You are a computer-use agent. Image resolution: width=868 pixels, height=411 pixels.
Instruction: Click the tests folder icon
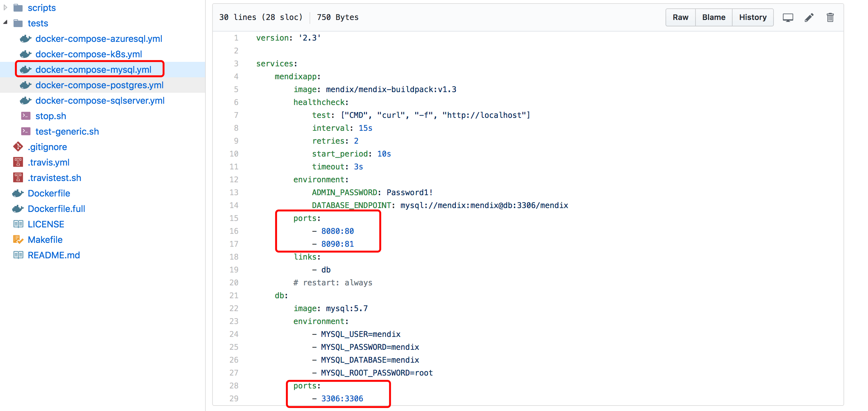[x=18, y=23]
